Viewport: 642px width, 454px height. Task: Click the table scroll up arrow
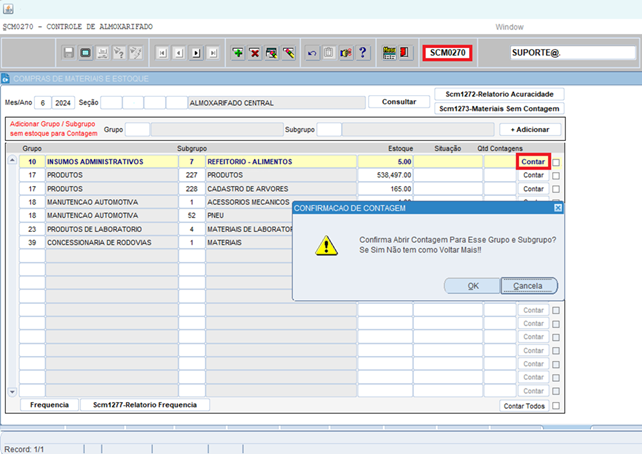(x=12, y=160)
